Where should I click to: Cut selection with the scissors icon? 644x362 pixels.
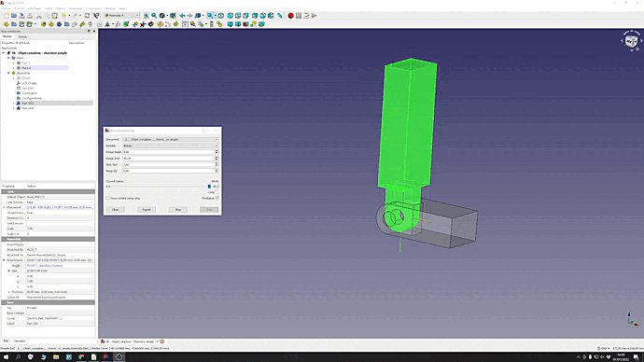click(x=39, y=16)
